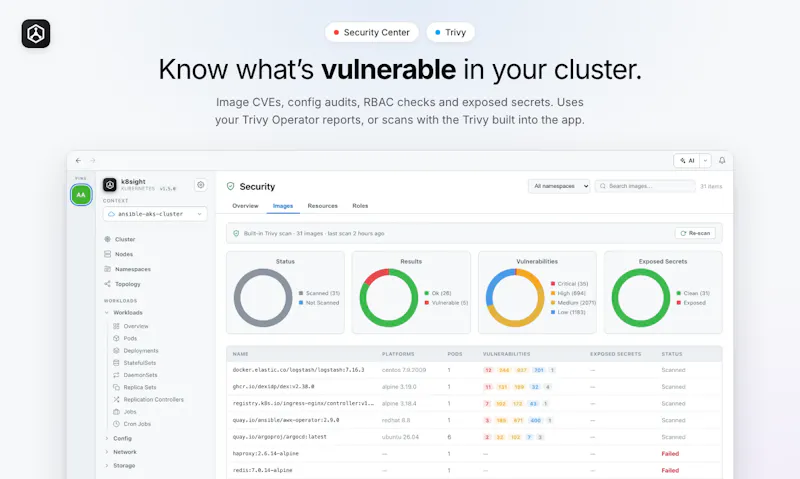The width and height of the screenshot is (800, 479).
Task: Click the Nodes icon in the sidebar
Action: pos(107,254)
